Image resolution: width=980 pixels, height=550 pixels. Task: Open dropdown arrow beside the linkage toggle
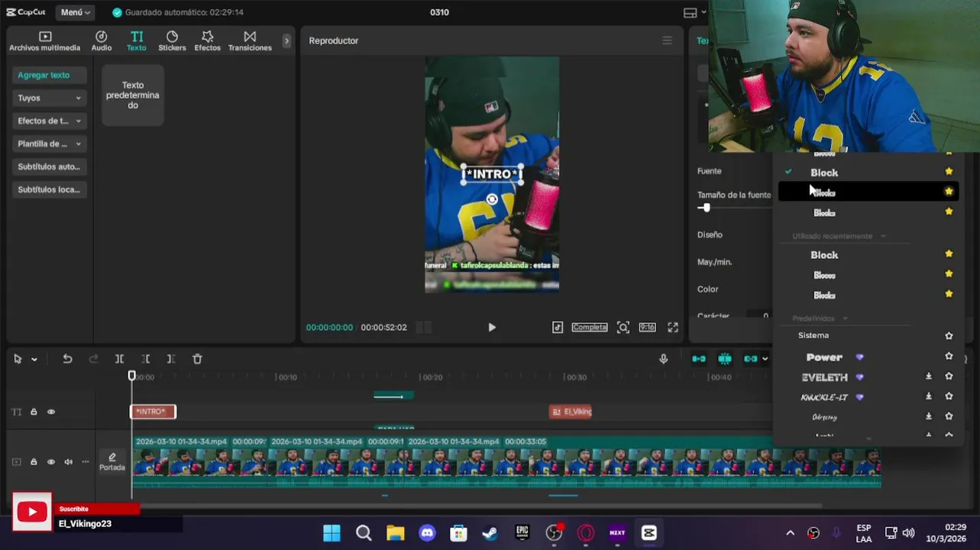[x=765, y=359]
